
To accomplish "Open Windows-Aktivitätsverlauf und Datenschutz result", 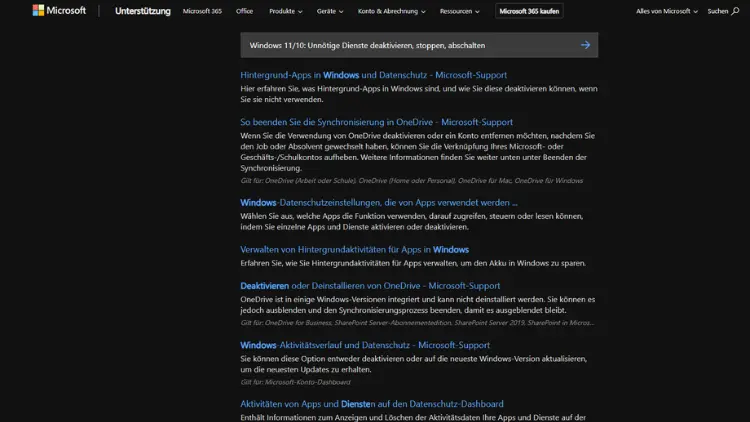I will pos(365,345).
